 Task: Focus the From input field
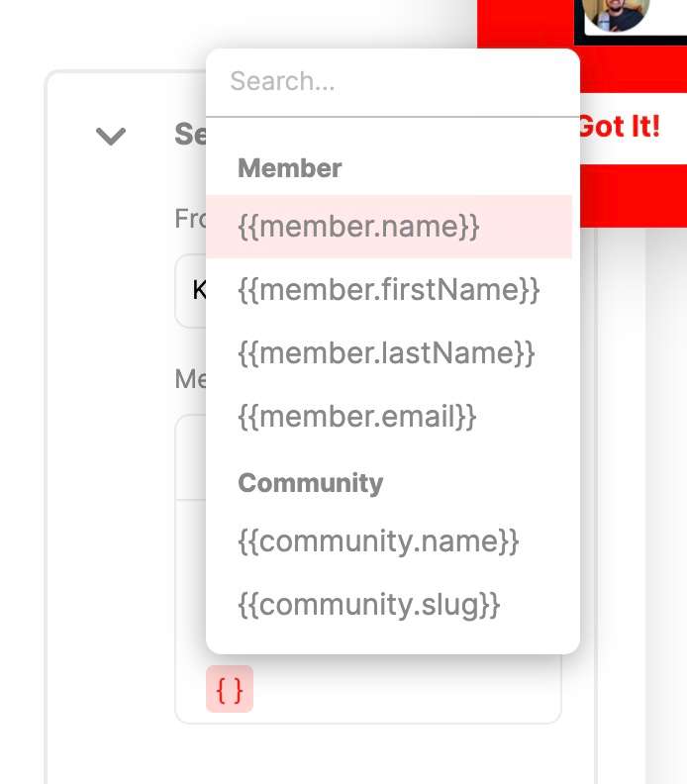click(x=191, y=291)
